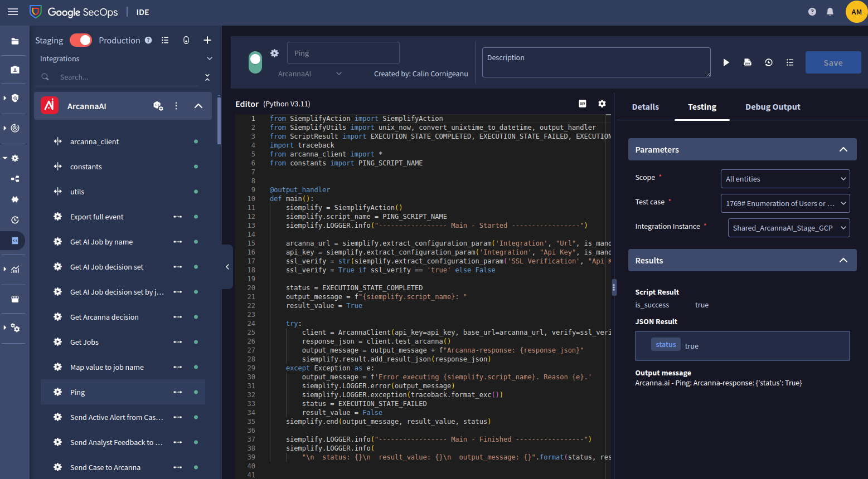Image resolution: width=868 pixels, height=479 pixels.
Task: Open the chart reports icon in navigation
Action: (x=15, y=270)
